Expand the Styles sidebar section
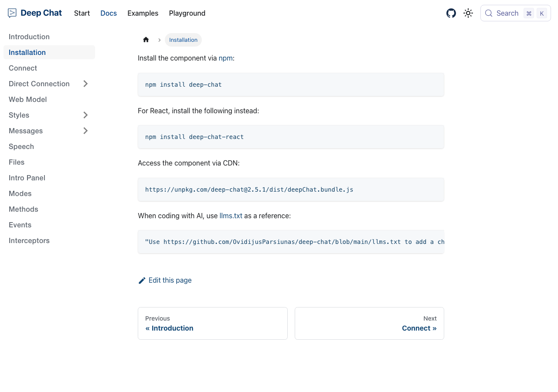Image resolution: width=558 pixels, height=392 pixels. pos(85,115)
